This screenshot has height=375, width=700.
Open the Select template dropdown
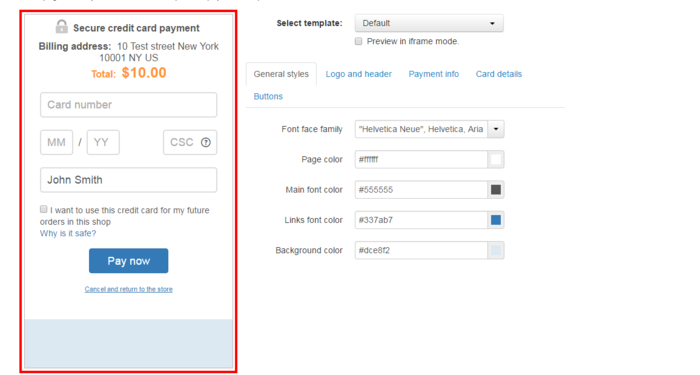tap(429, 23)
